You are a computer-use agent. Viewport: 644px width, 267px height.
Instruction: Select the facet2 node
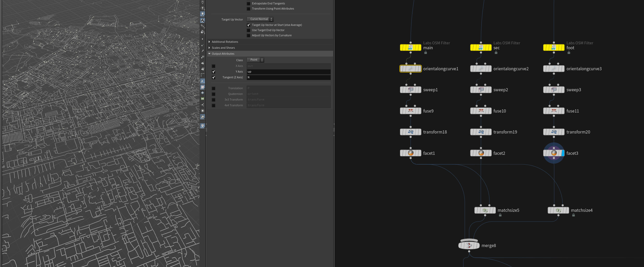click(481, 153)
